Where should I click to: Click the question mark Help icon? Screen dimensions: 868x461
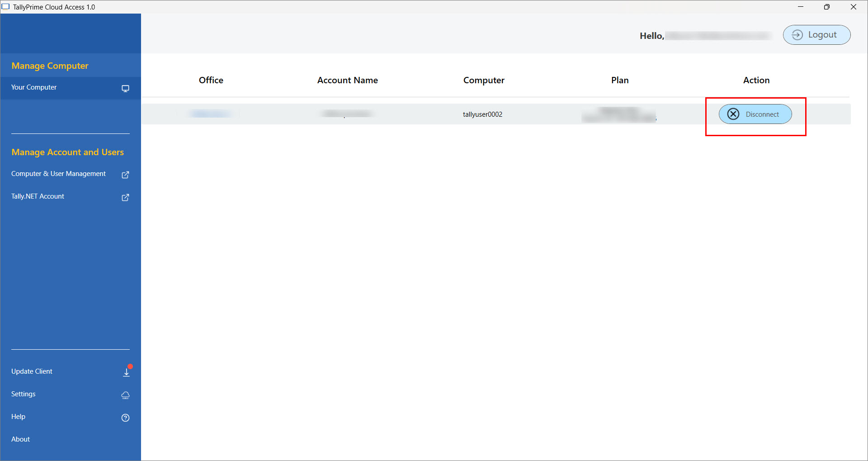125,418
